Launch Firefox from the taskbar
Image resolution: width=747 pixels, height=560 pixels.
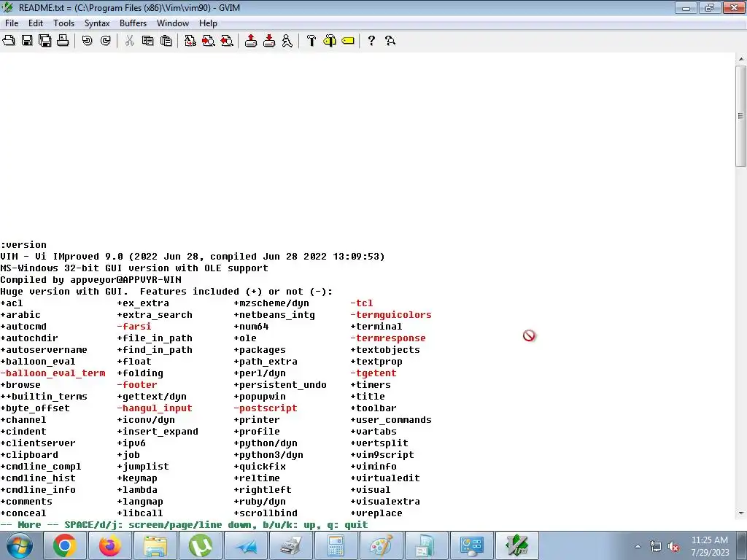click(x=110, y=545)
